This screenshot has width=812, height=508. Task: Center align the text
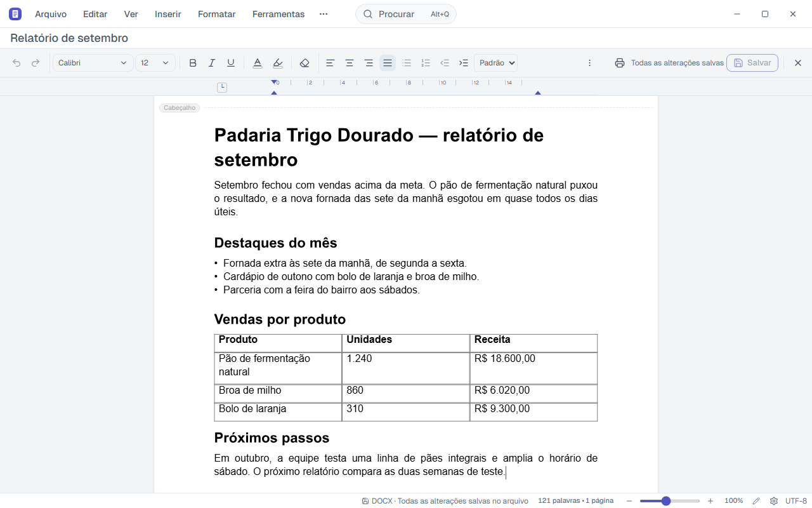coord(350,63)
